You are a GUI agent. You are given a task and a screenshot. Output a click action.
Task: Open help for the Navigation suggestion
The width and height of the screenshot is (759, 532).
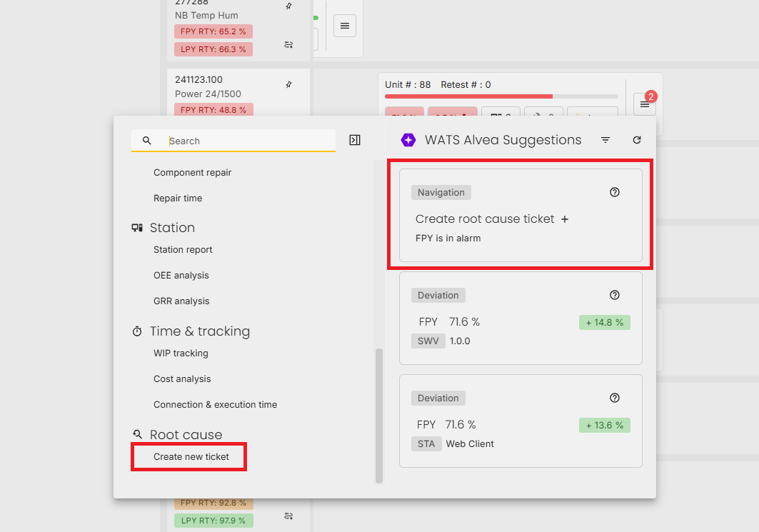coord(614,192)
